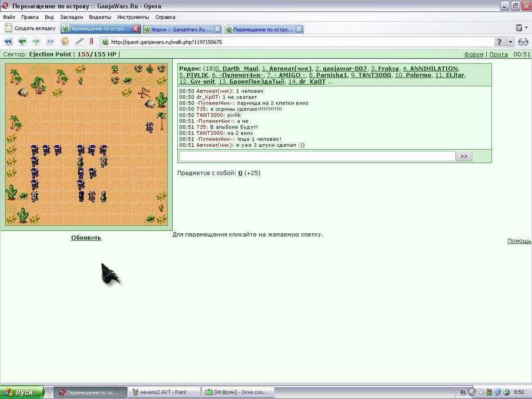The width and height of the screenshot is (532, 399).
Task: Open player ELitar link
Action: click(450, 75)
